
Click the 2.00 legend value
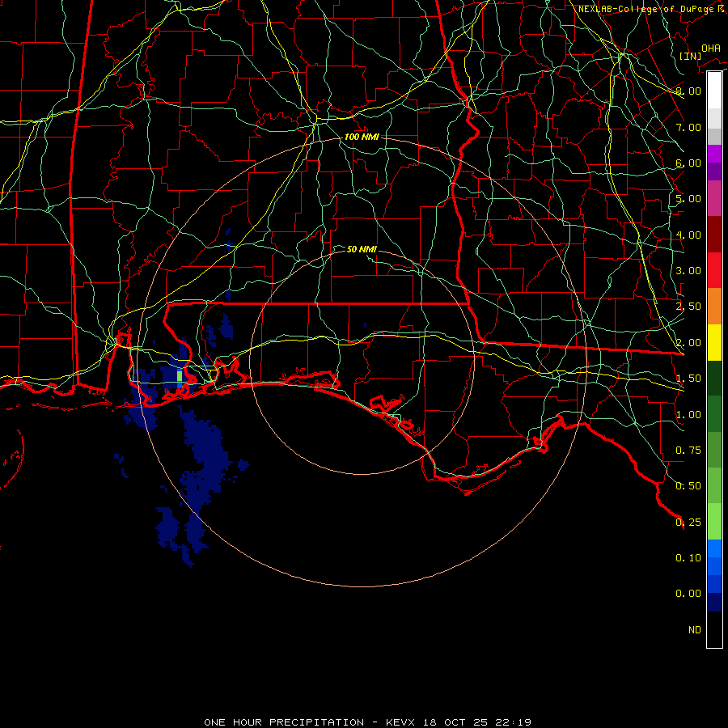click(688, 343)
